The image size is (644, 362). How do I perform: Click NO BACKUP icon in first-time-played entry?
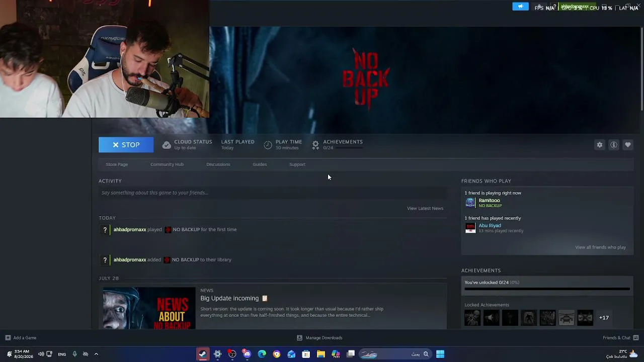[x=168, y=230]
